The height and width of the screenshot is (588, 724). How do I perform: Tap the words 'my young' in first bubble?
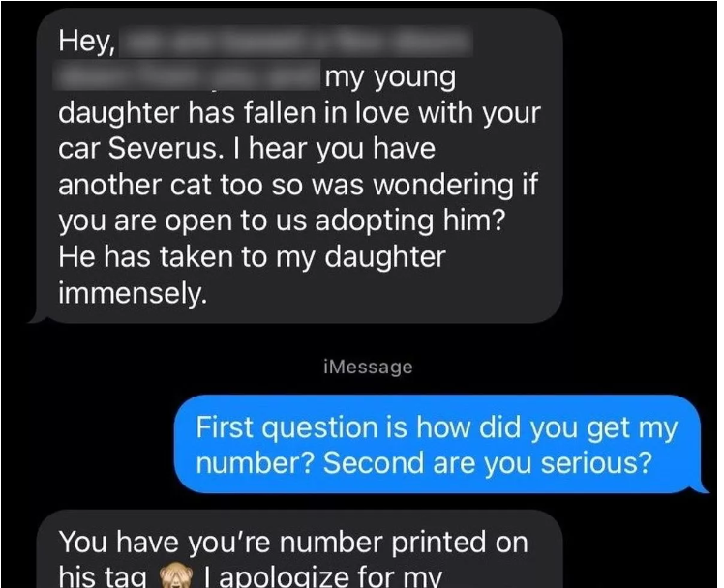point(391,77)
